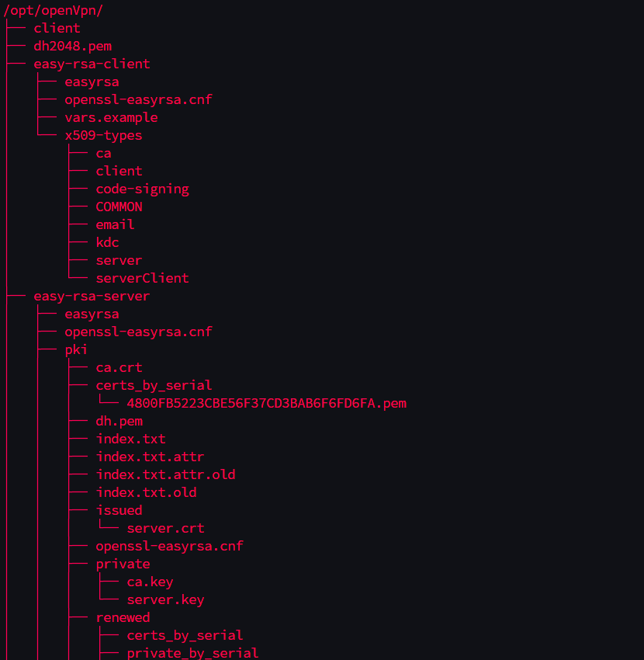The width and height of the screenshot is (644, 660).
Task: Click the COMMON file entry
Action: [119, 207]
